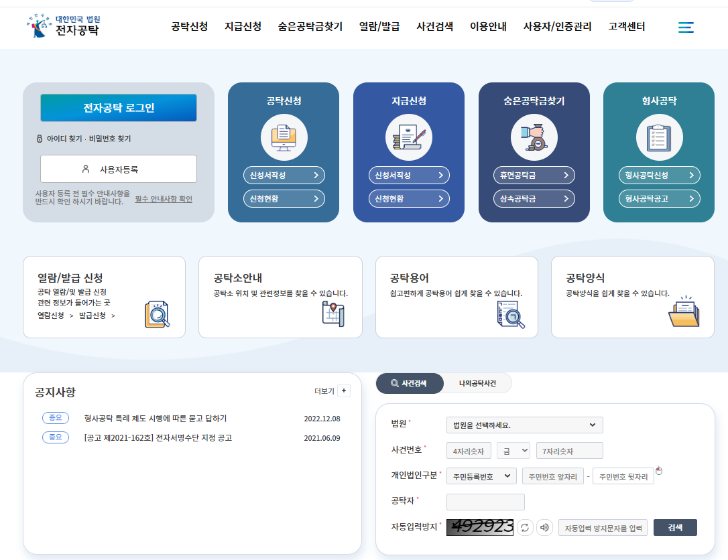
Task: Click the 검색 search button
Action: 675,527
